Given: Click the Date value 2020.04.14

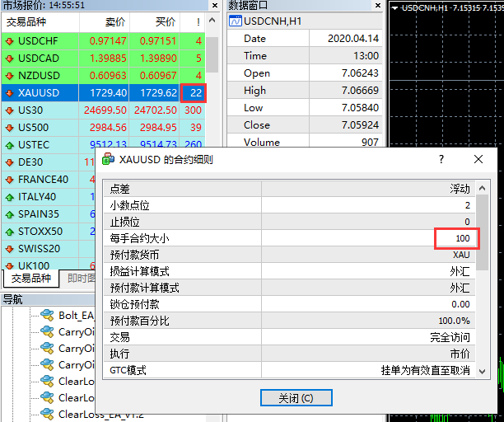Looking at the screenshot, I should point(353,39).
